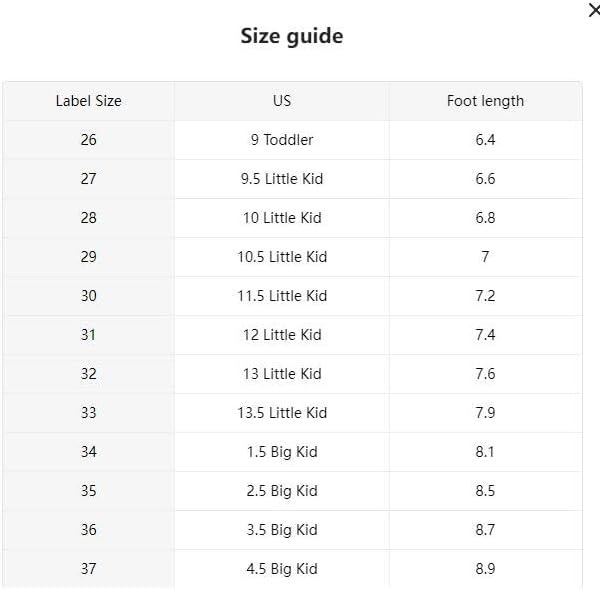Viewport: 600px width, 590px height.
Task: Select the 13 Little Kid cell
Action: coord(282,374)
